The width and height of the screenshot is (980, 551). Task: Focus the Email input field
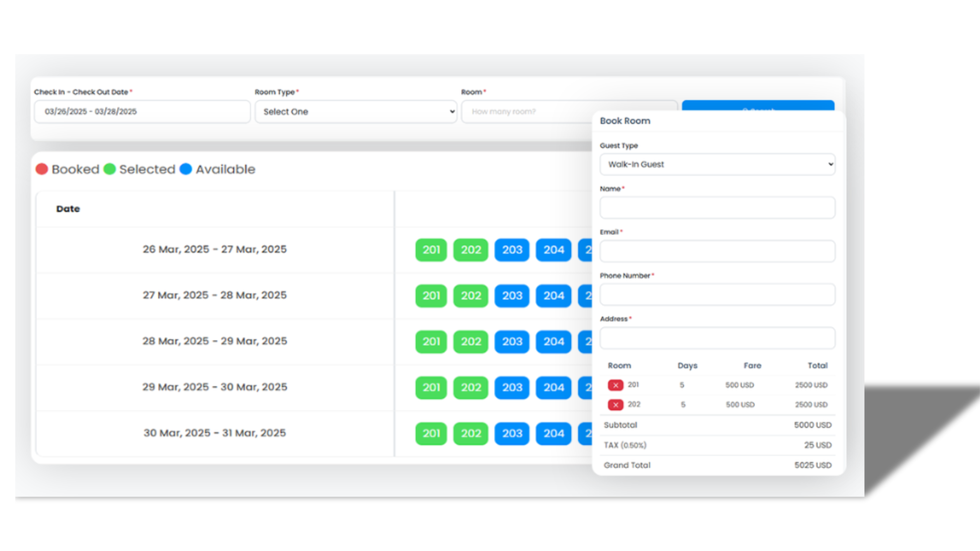click(x=717, y=251)
